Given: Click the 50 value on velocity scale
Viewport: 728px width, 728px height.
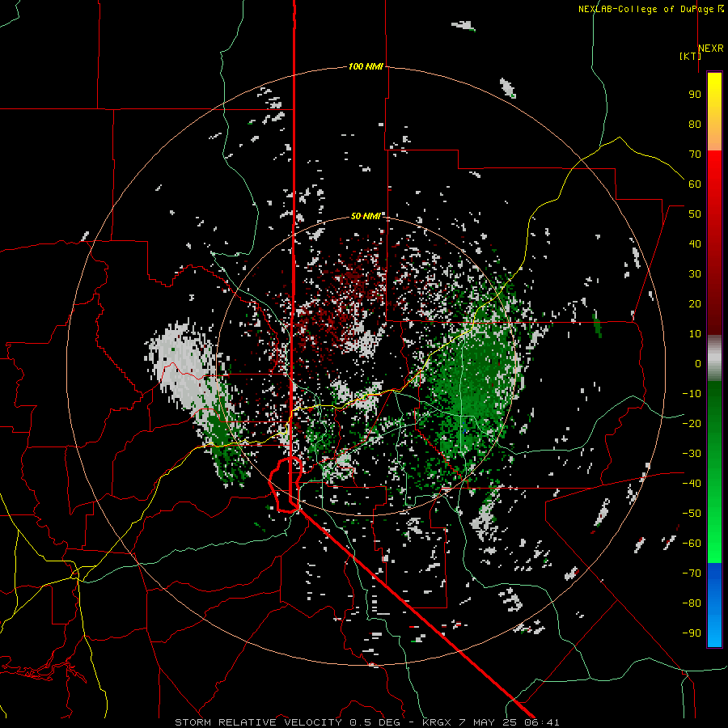Looking at the screenshot, I should 695,214.
